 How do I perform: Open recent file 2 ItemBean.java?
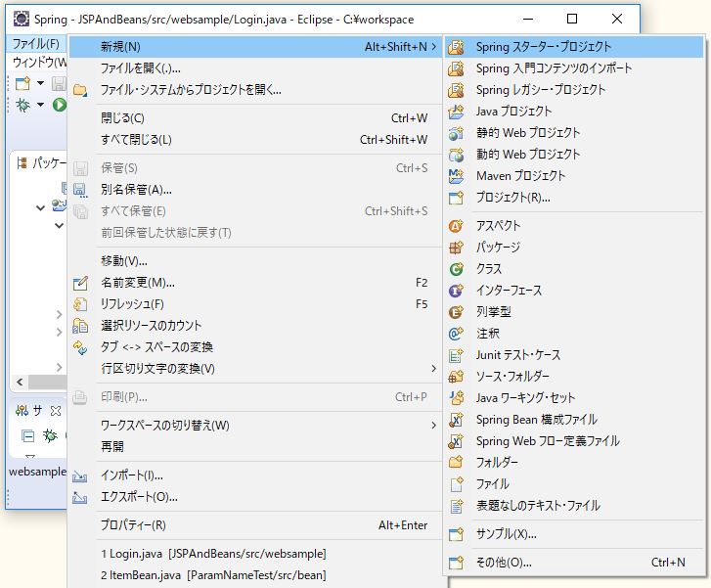(255, 575)
